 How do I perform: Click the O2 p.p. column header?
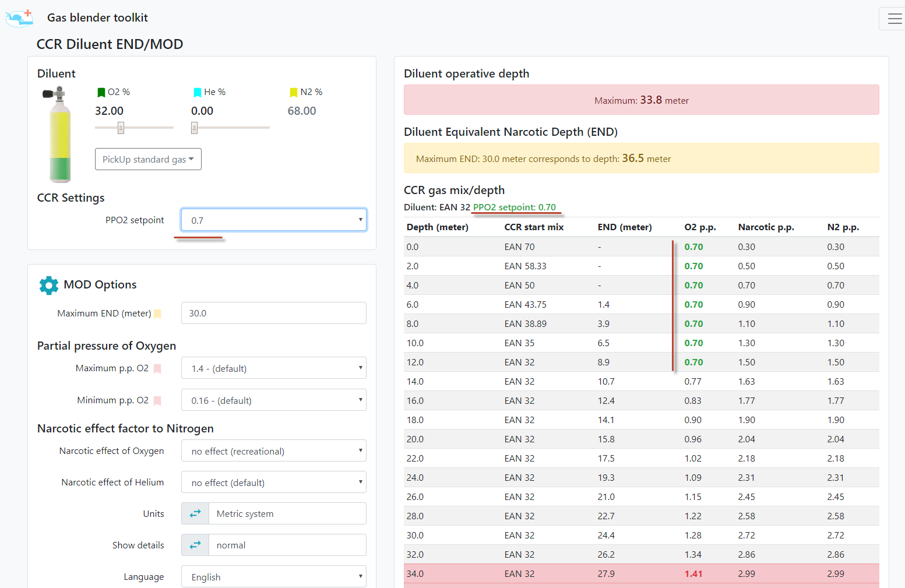click(700, 227)
